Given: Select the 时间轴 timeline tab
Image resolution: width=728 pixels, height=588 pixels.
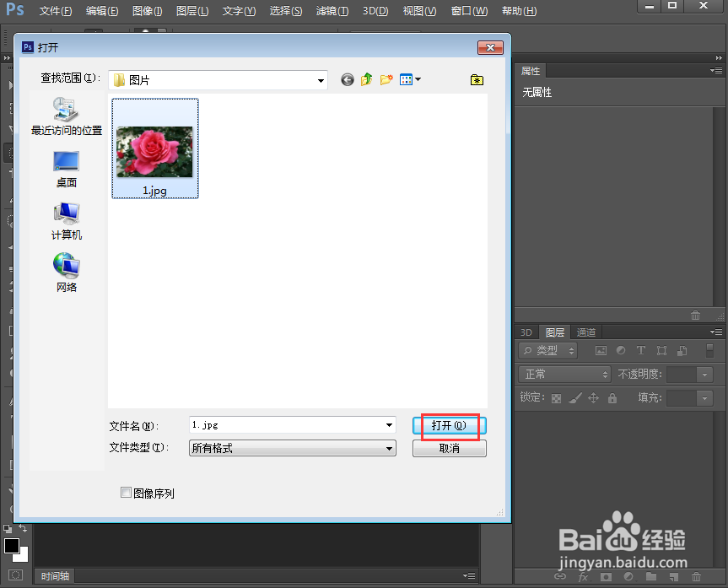Looking at the screenshot, I should 55,576.
